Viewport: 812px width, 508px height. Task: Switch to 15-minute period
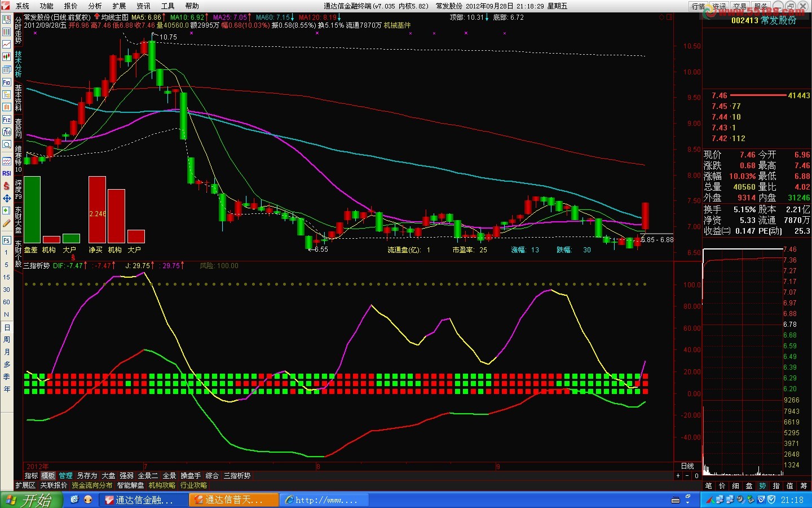coord(7,277)
